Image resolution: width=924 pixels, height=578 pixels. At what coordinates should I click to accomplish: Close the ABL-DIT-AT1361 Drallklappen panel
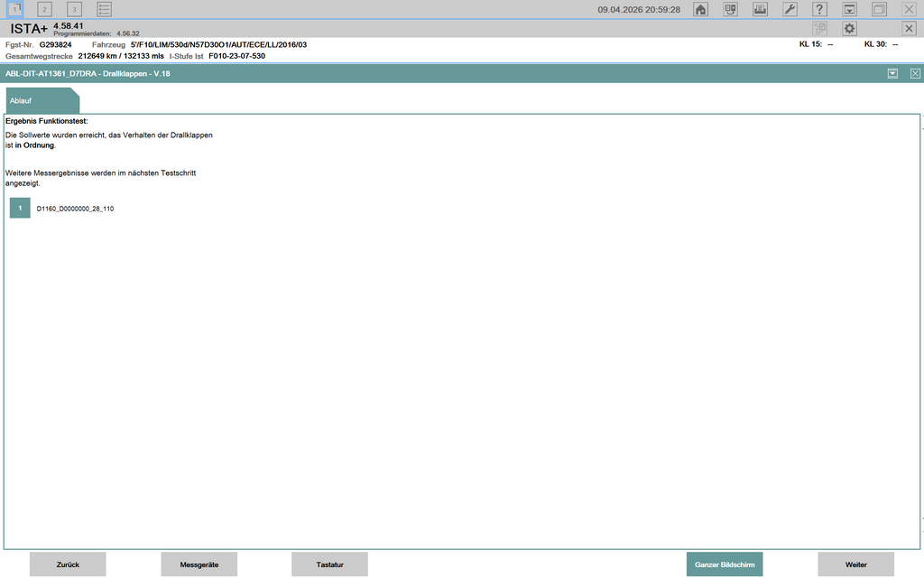(x=915, y=73)
